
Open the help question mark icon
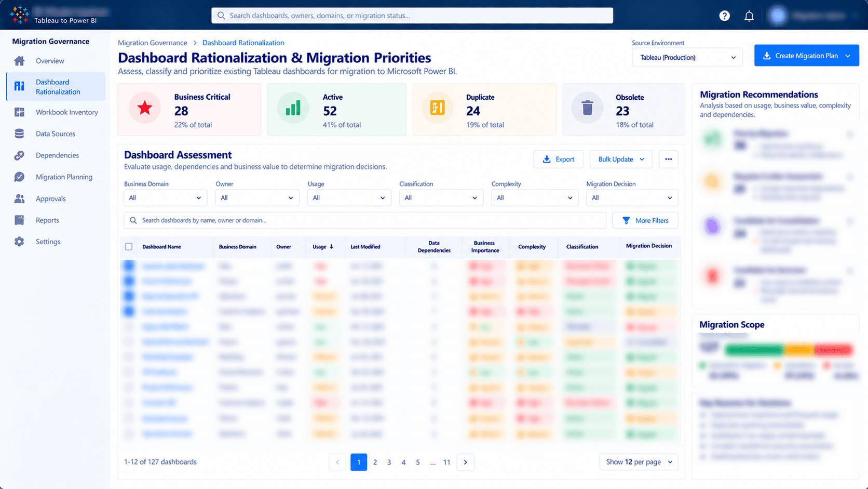point(724,16)
